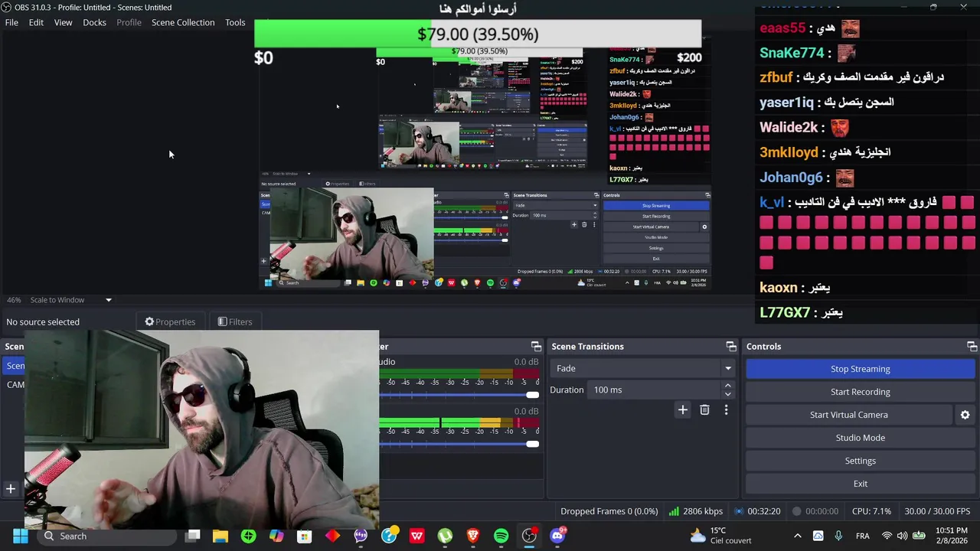Open the File menu
The height and width of the screenshot is (551, 980).
(11, 22)
